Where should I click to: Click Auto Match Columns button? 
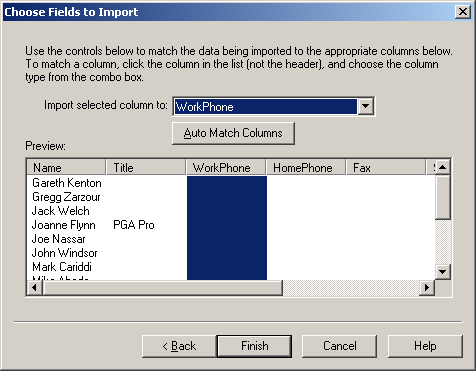click(x=233, y=133)
